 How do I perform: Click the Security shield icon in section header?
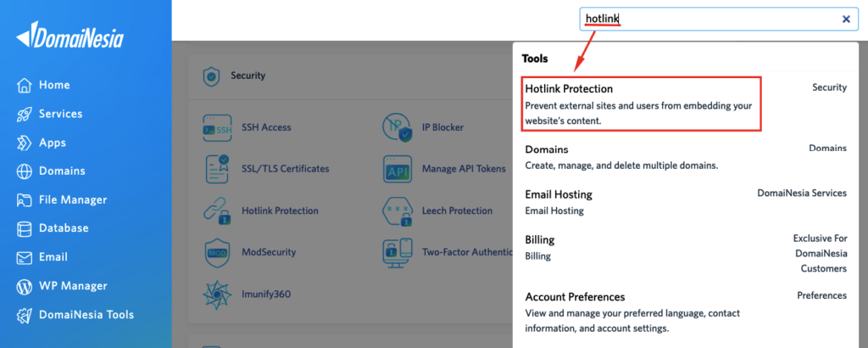[211, 76]
